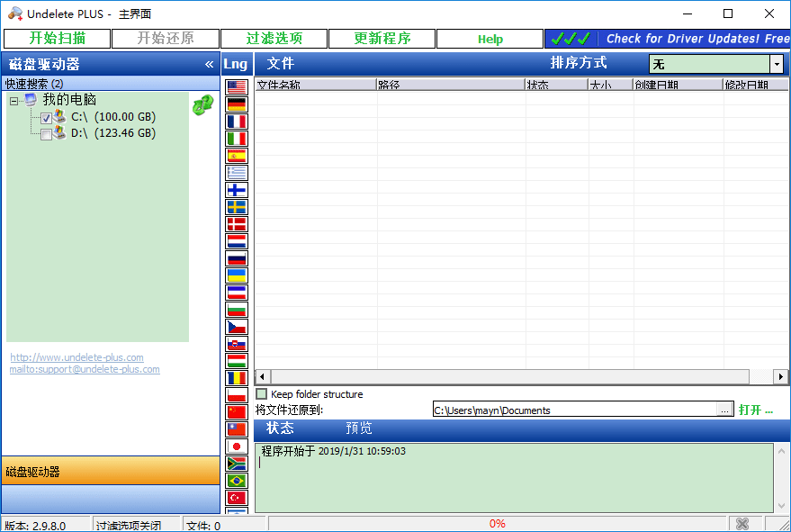Select the Finnish flag language

(237, 190)
